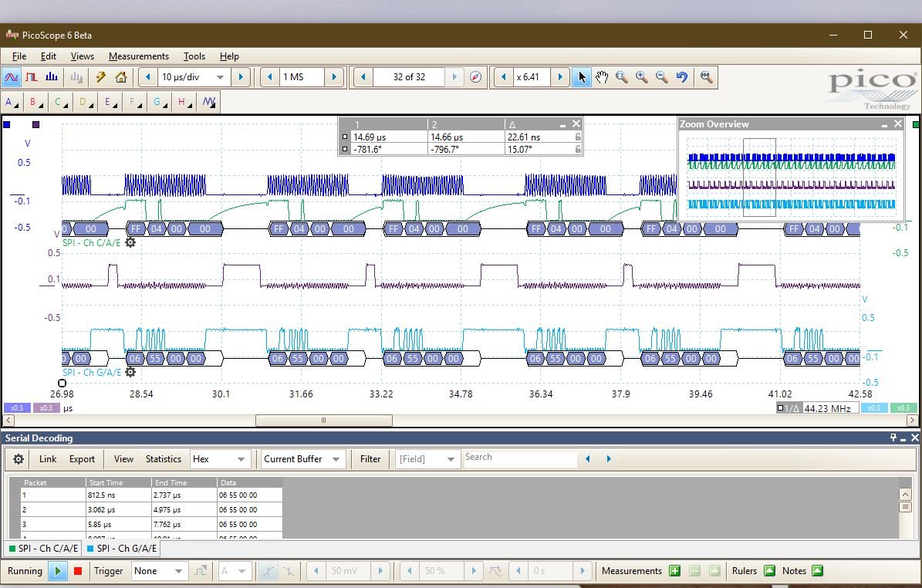
Task: Open the Field filter dropdown
Action: coord(427,459)
